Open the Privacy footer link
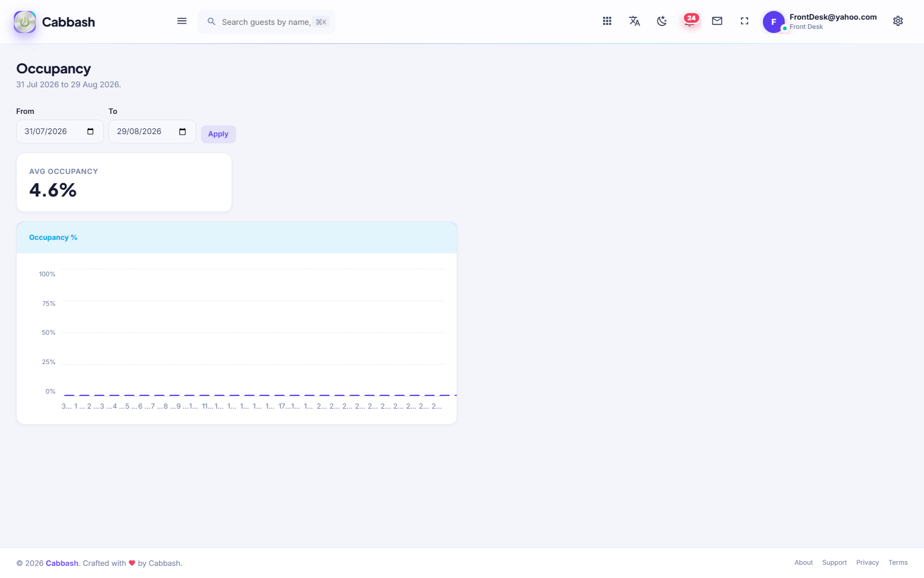This screenshot has width=924, height=578. [x=867, y=562]
